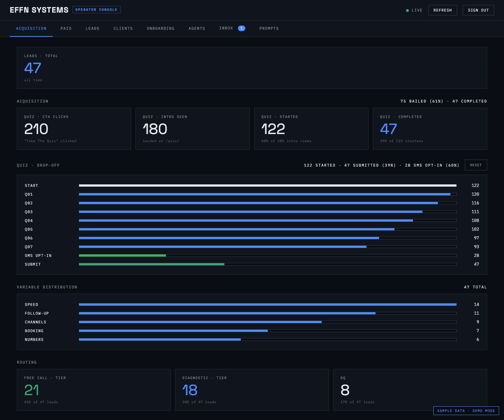Click the '38% of 47 leads' text
The image size is (504, 420).
click(x=199, y=402)
